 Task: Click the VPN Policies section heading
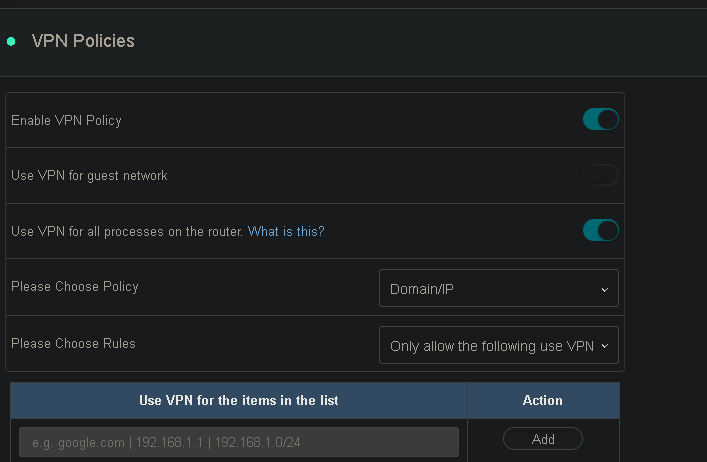[83, 41]
